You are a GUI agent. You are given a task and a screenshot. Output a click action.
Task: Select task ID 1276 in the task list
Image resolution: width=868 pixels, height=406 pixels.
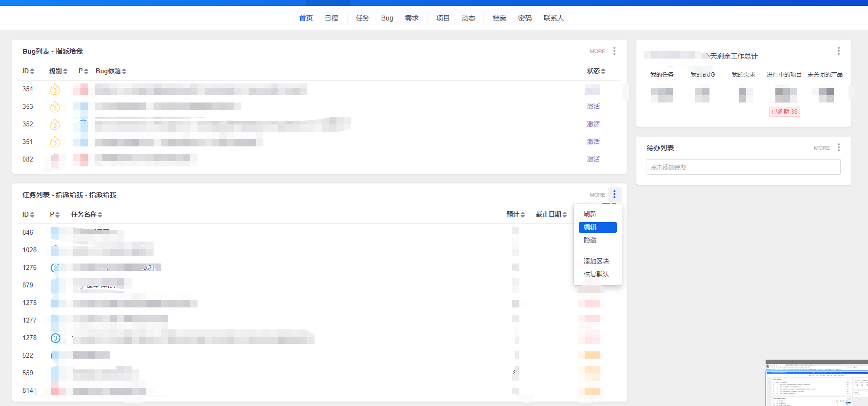pos(29,267)
